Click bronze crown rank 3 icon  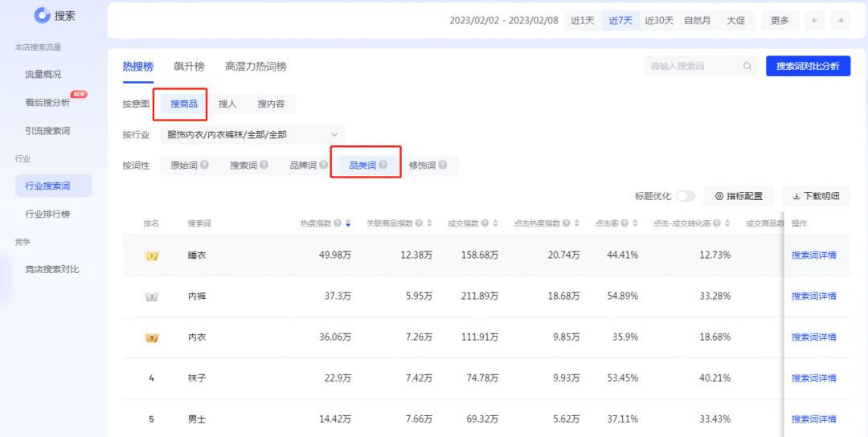click(151, 337)
